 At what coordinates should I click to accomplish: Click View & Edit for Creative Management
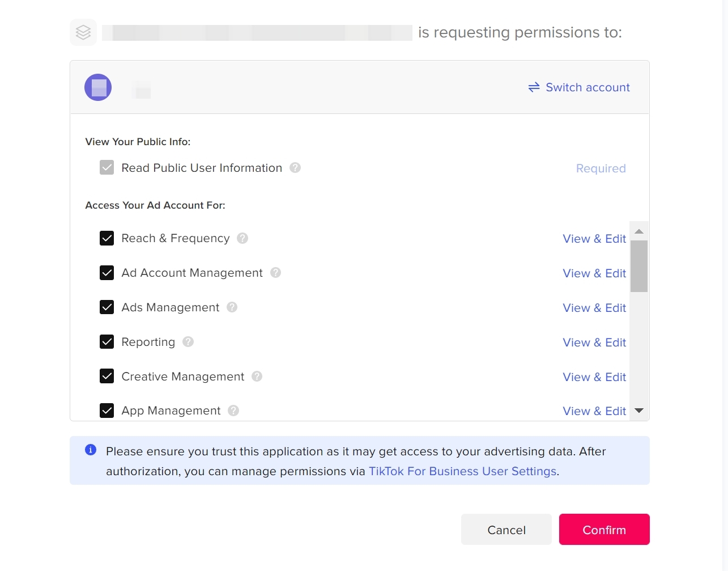click(594, 377)
